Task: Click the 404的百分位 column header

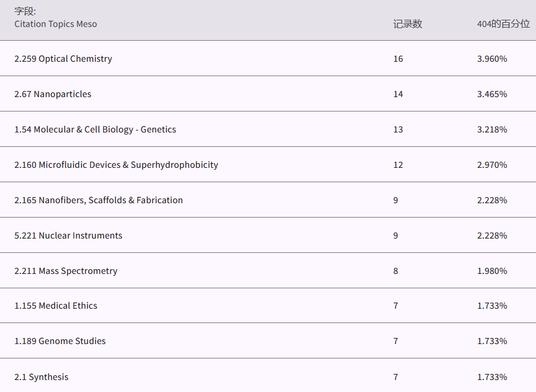Action: click(x=503, y=24)
